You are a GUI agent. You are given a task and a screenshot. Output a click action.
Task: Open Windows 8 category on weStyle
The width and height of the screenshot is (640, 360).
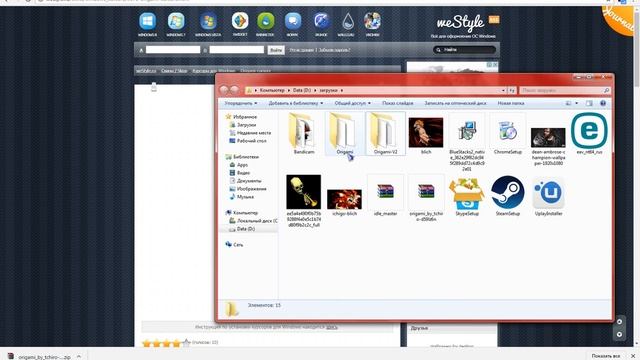(x=147, y=24)
